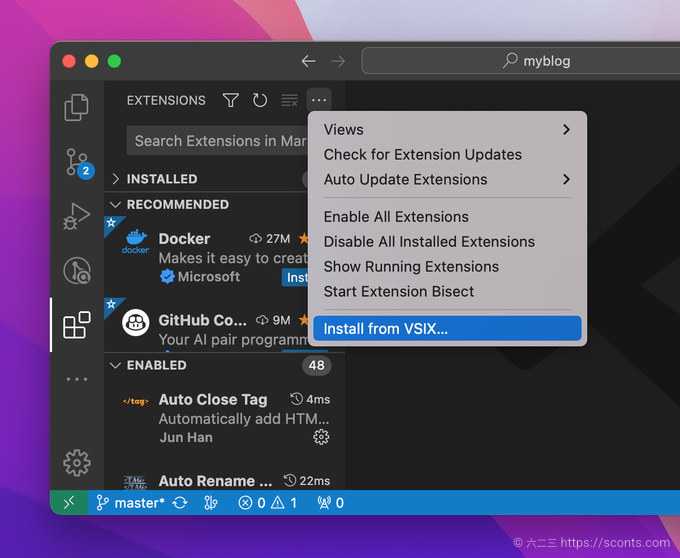Viewport: 680px width, 558px height.
Task: Select Disable All Installed Extensions
Action: pos(447,241)
